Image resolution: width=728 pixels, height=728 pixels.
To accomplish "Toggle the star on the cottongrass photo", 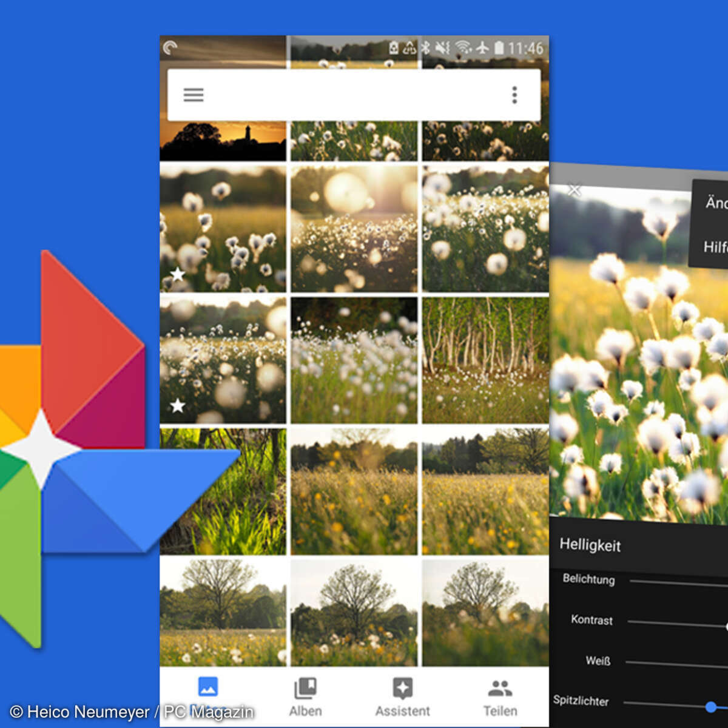I will [x=177, y=274].
